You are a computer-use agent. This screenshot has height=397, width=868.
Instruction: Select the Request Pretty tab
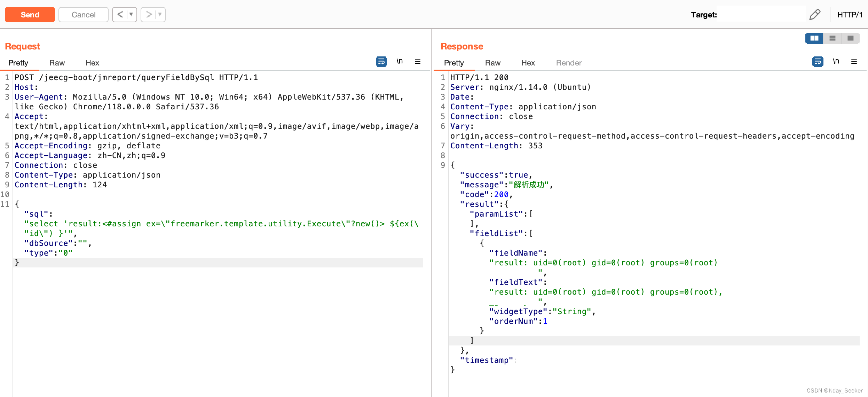point(18,63)
